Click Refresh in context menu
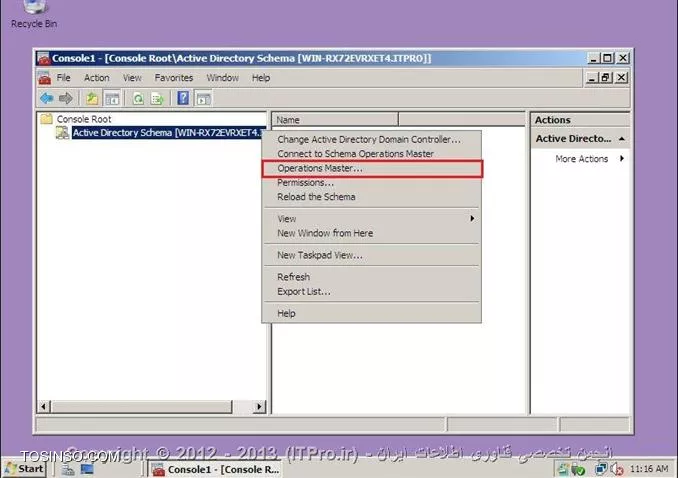Image resolution: width=678 pixels, height=478 pixels. (x=371, y=277)
